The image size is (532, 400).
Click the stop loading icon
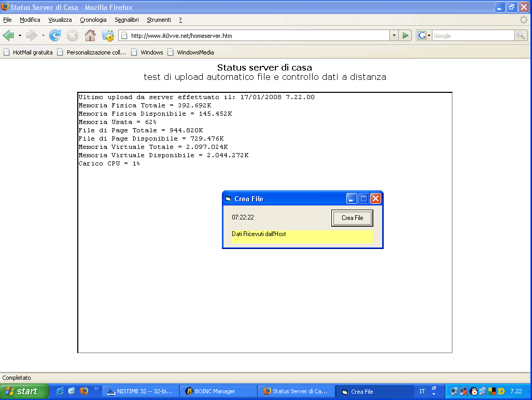tap(72, 35)
